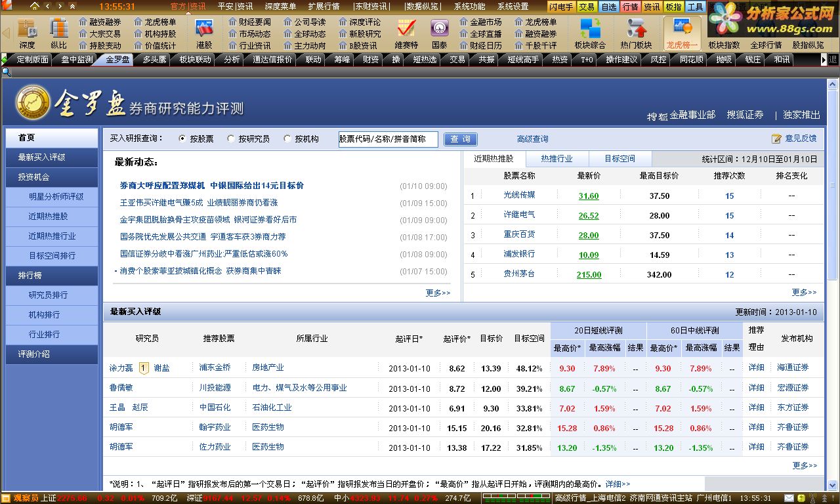Open 详细 for 浦东金桥 row
840x504 pixels.
(757, 367)
